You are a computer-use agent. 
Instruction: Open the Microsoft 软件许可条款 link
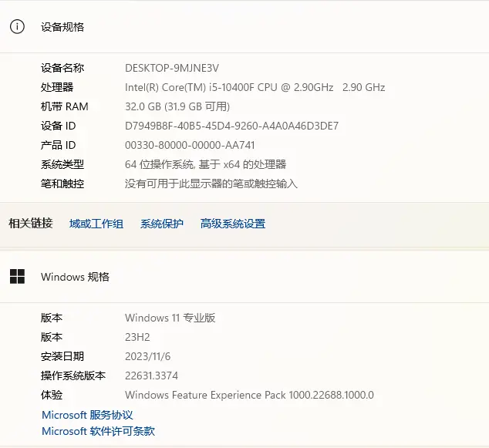click(x=98, y=431)
